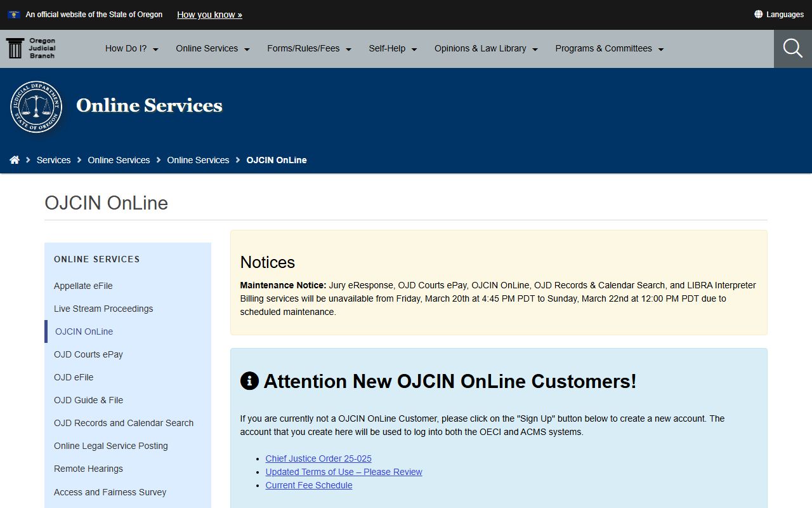
Task: Open Programs & Committees menu
Action: pos(609,49)
